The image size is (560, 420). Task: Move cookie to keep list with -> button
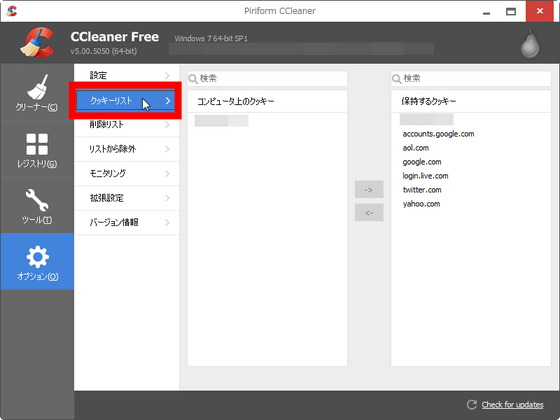(x=369, y=189)
